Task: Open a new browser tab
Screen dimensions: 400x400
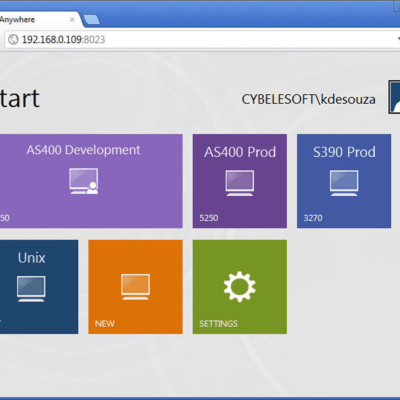Action: [92, 20]
